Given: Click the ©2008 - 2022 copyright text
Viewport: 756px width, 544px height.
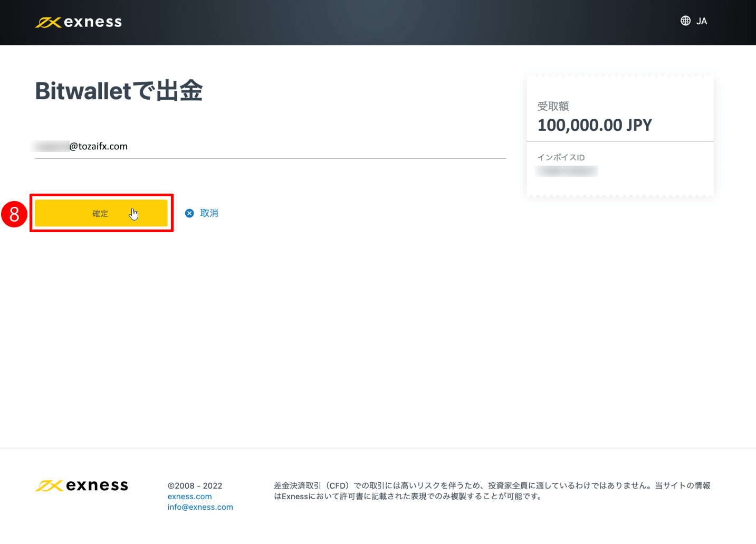Looking at the screenshot, I should tap(195, 486).
